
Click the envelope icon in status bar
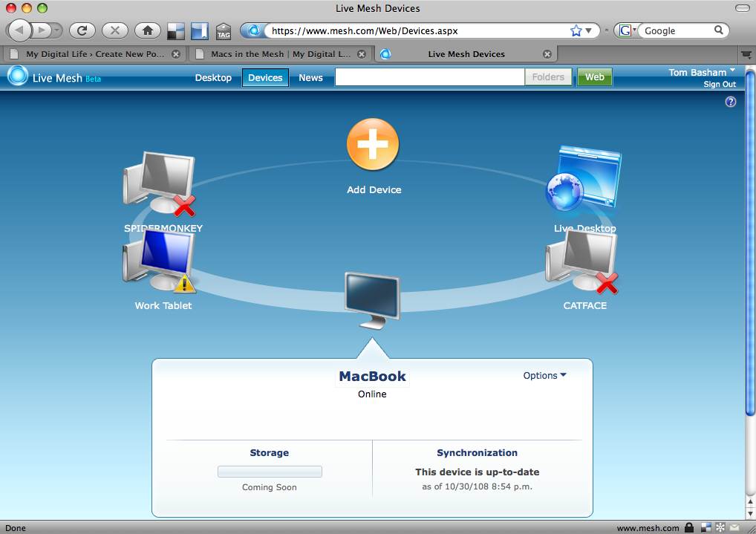click(x=734, y=528)
